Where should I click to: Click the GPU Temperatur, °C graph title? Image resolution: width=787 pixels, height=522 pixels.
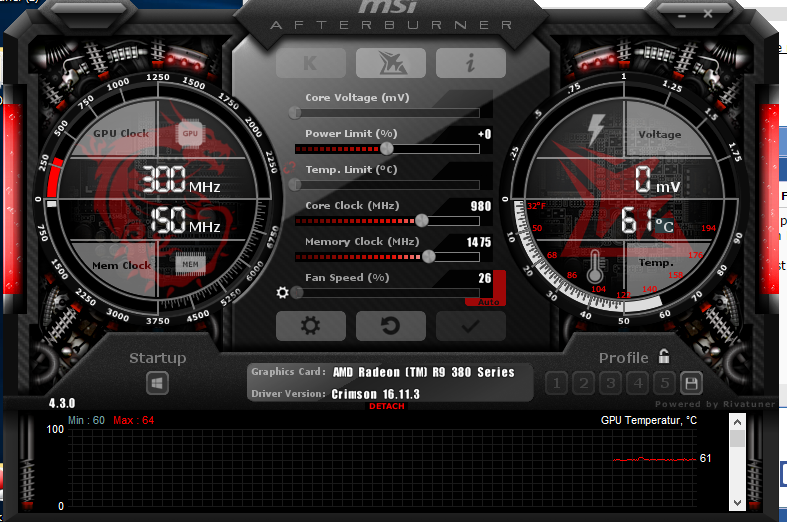(648, 421)
